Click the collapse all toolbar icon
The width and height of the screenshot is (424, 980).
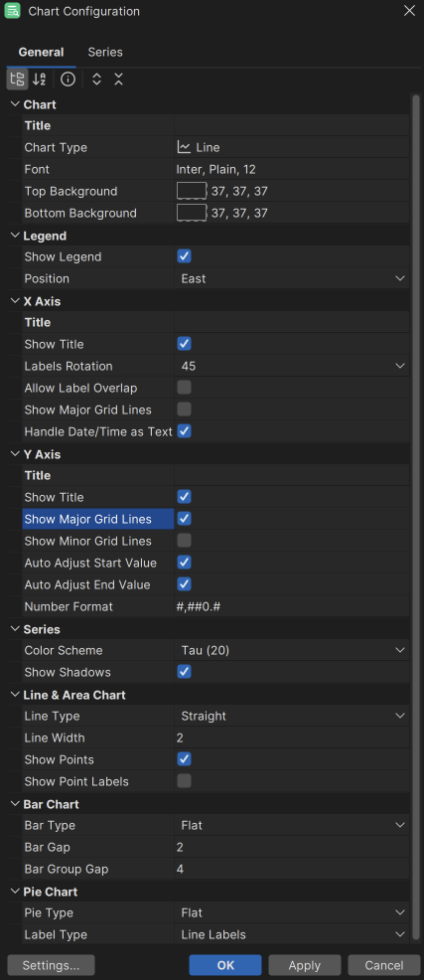pyautogui.click(x=118, y=80)
